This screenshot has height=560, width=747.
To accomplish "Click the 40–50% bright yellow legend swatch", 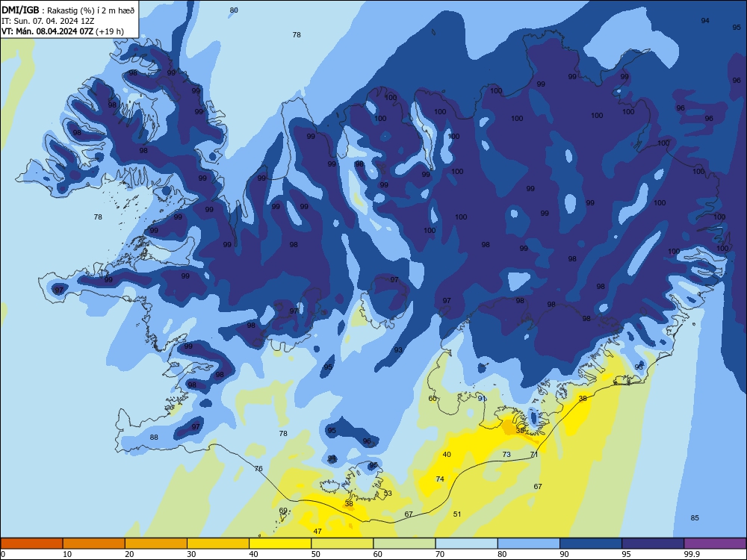I will point(280,544).
